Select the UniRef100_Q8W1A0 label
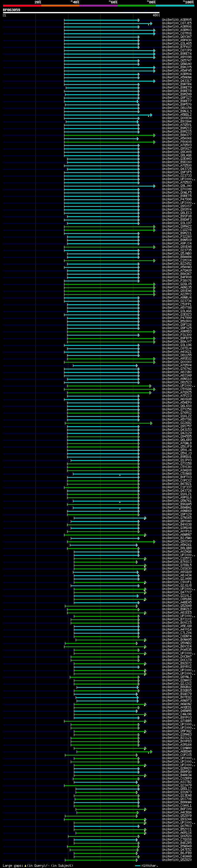Image resolution: width=197 pixels, height=868 pixels. tap(177, 64)
